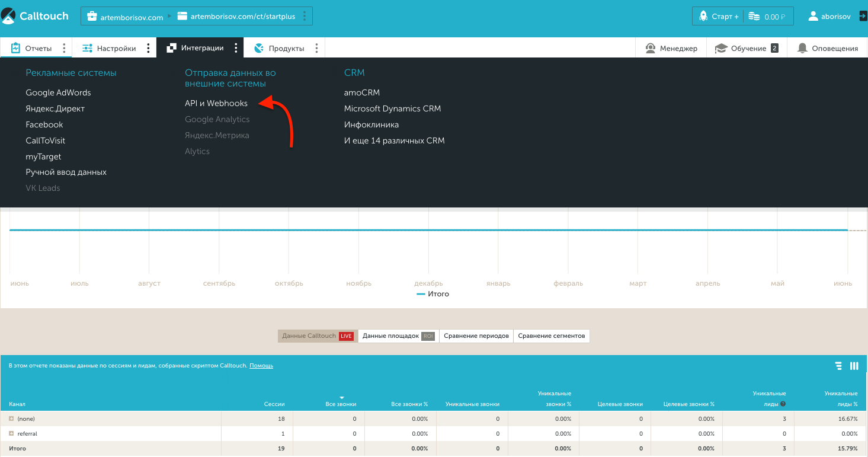Viewport: 868px width, 457px height.
Task: Open the three-dot menu beside Интеграции
Action: 236,48
